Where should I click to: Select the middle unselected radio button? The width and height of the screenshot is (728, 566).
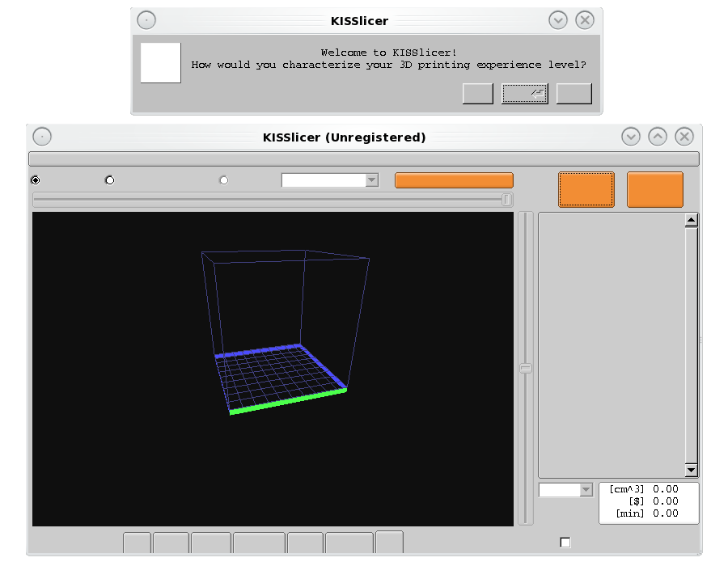pyautogui.click(x=109, y=180)
